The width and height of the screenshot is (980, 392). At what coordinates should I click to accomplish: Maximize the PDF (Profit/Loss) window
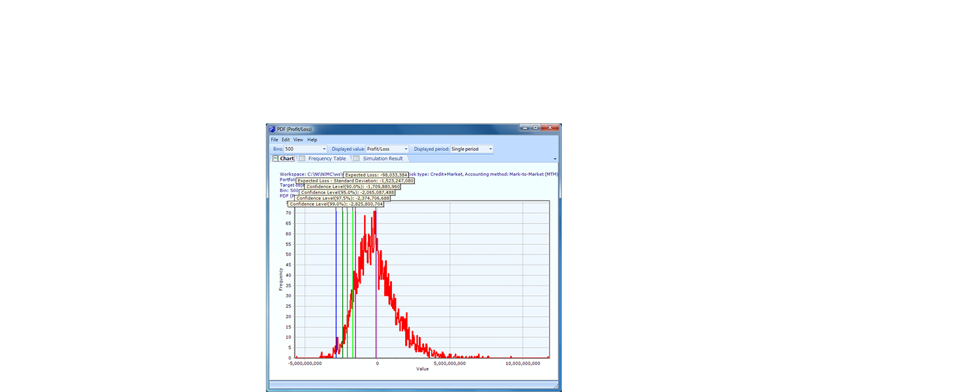click(x=535, y=127)
